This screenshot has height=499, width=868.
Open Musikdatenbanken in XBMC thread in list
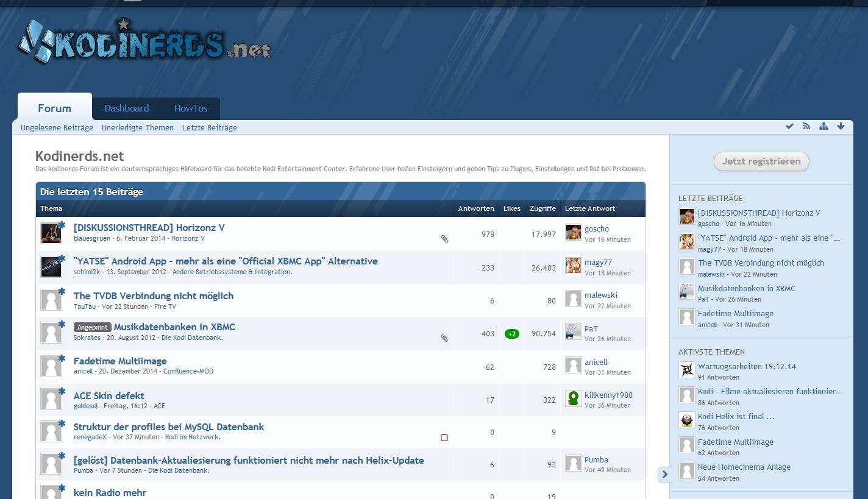coord(174,327)
